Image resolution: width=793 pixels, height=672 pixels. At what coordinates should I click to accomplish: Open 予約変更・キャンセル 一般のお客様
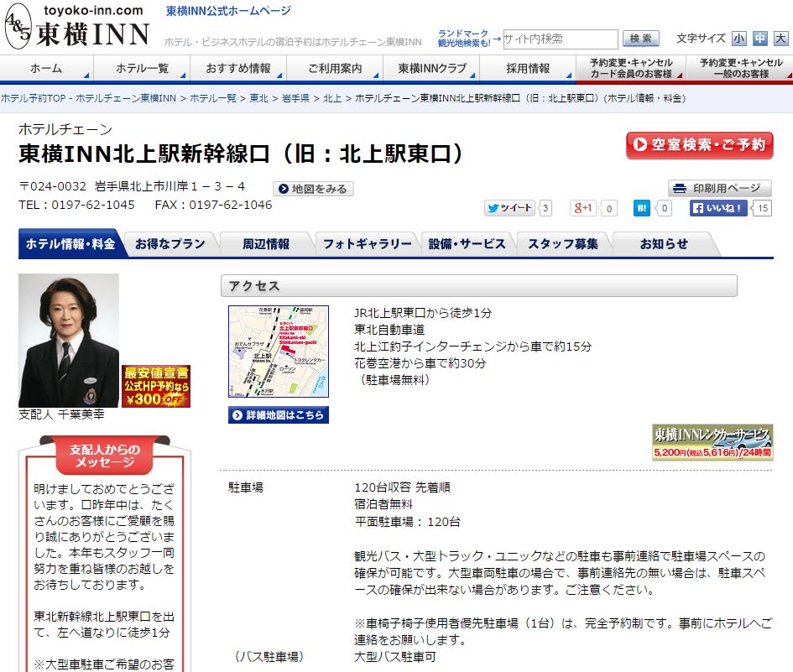click(x=741, y=68)
